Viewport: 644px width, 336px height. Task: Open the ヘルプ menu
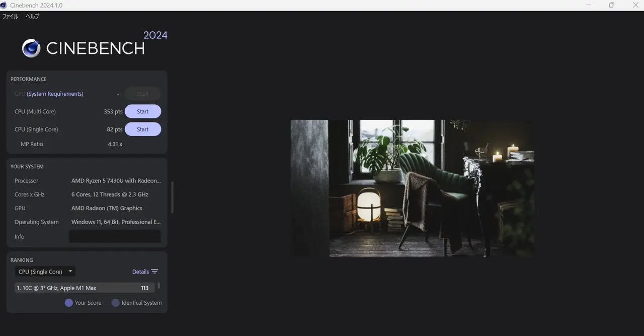click(33, 16)
